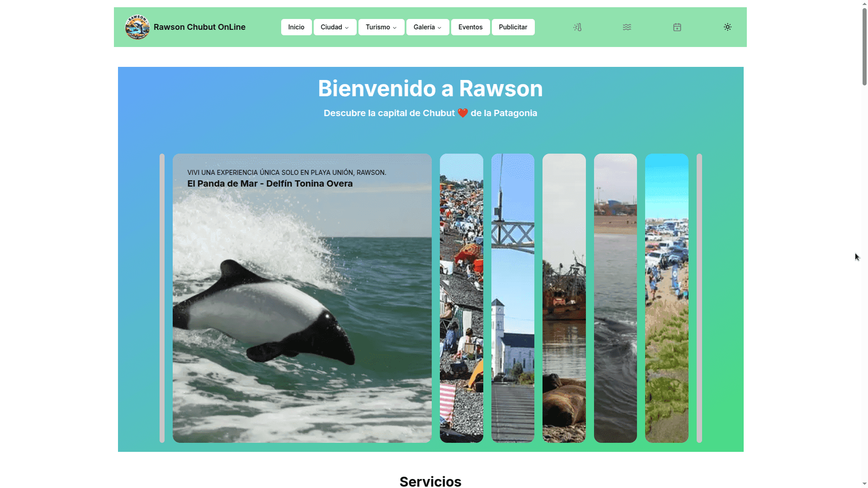
Task: Toggle light theme sun icon
Action: point(727,27)
